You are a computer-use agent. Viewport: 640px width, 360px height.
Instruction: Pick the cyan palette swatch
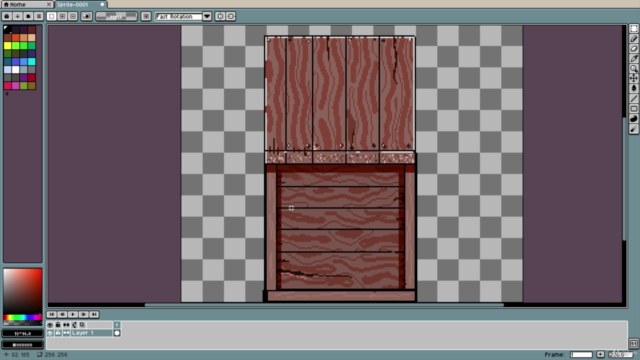tap(31, 62)
